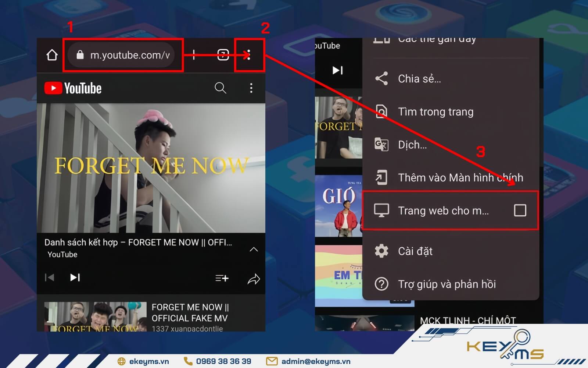This screenshot has width=588, height=368.
Task: Tap the find-in-page icon
Action: pos(381,112)
